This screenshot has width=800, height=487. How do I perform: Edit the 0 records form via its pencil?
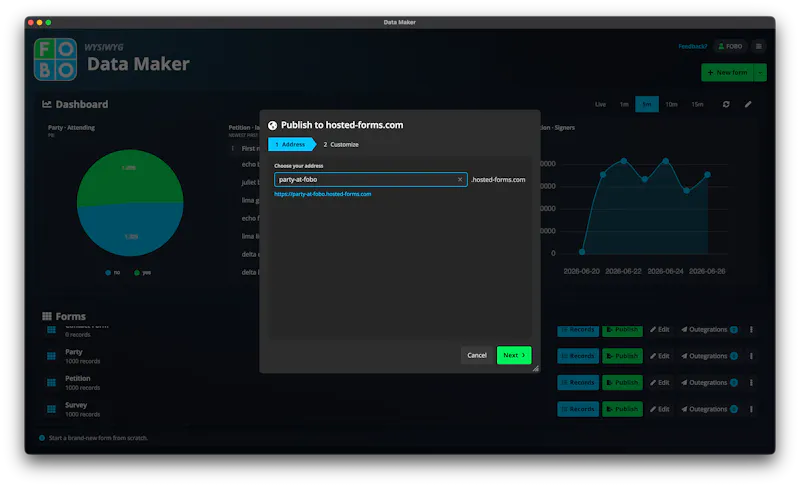(x=660, y=329)
